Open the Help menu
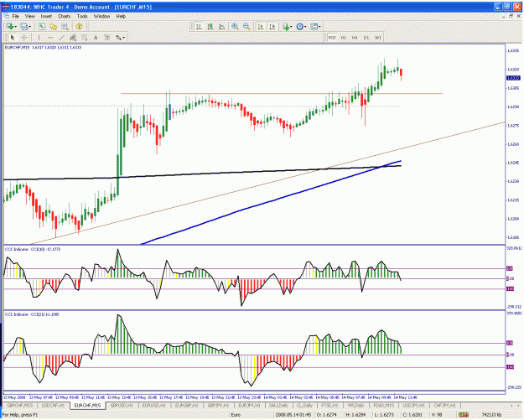Viewport: 524px width, 420px height. [x=121, y=16]
